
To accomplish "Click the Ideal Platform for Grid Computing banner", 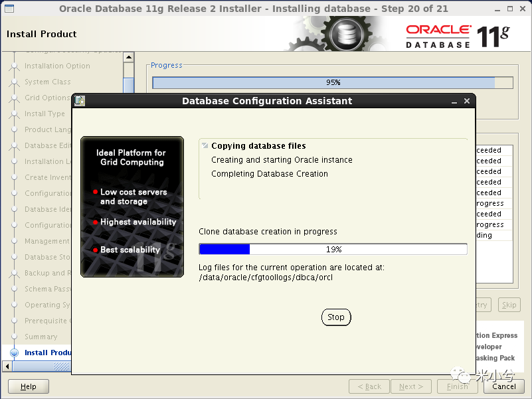I will click(132, 206).
